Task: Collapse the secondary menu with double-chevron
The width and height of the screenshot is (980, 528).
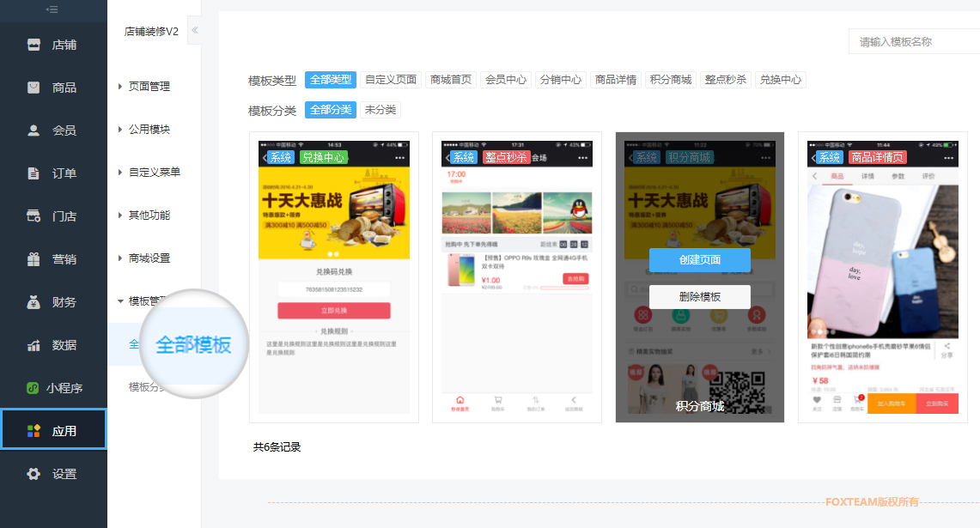Action: [x=194, y=30]
